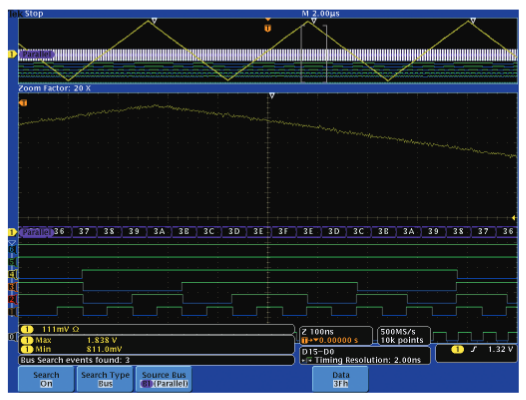Click the 0.00000 s trigger position readout
This screenshot has width=526, height=400.
point(330,340)
